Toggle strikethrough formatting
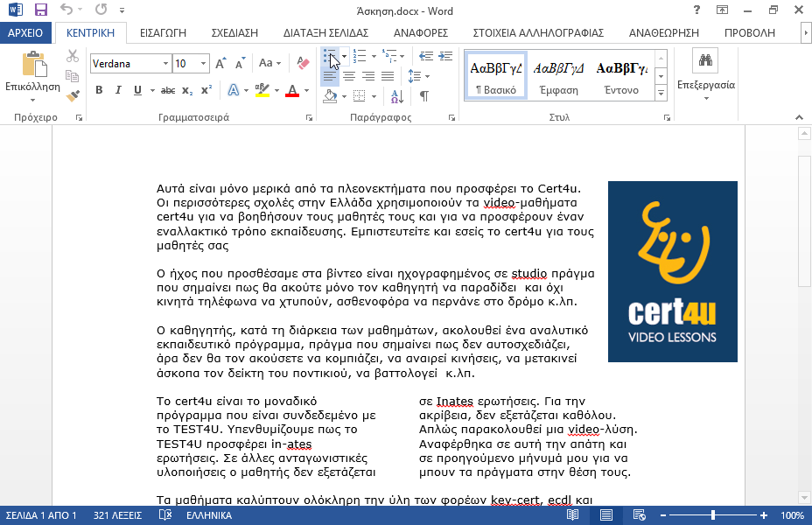The width and height of the screenshot is (812, 525). pyautogui.click(x=168, y=90)
